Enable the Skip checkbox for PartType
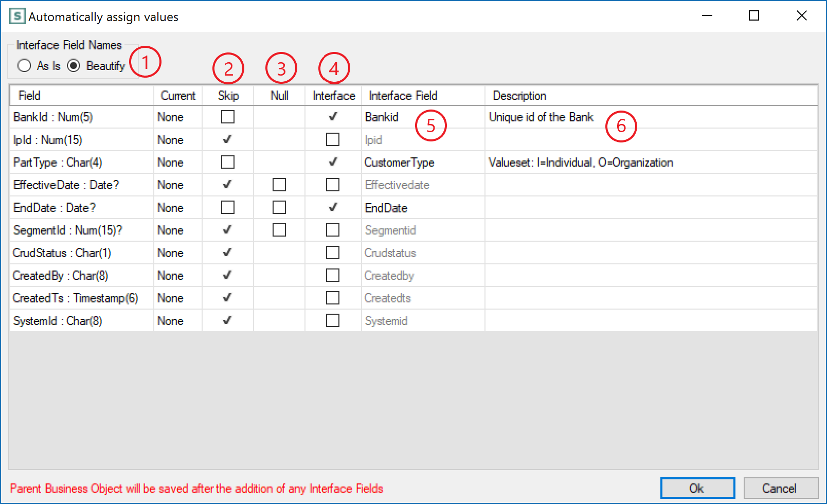Image resolution: width=827 pixels, height=504 pixels. [228, 162]
